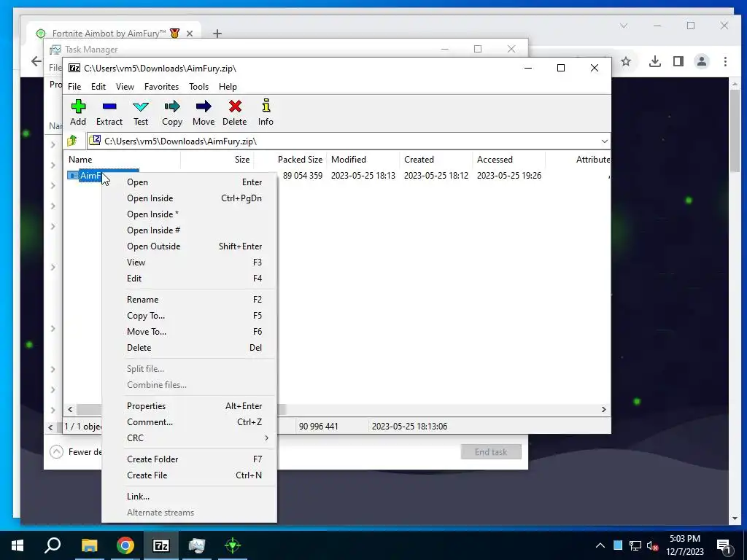Image resolution: width=747 pixels, height=560 pixels.
Task: Open Chrome downloads icon
Action: coord(655,61)
